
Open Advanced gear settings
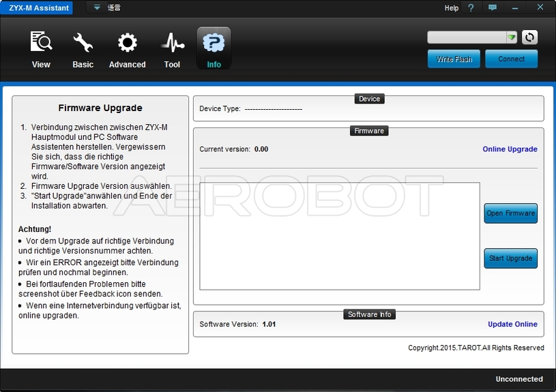click(127, 44)
